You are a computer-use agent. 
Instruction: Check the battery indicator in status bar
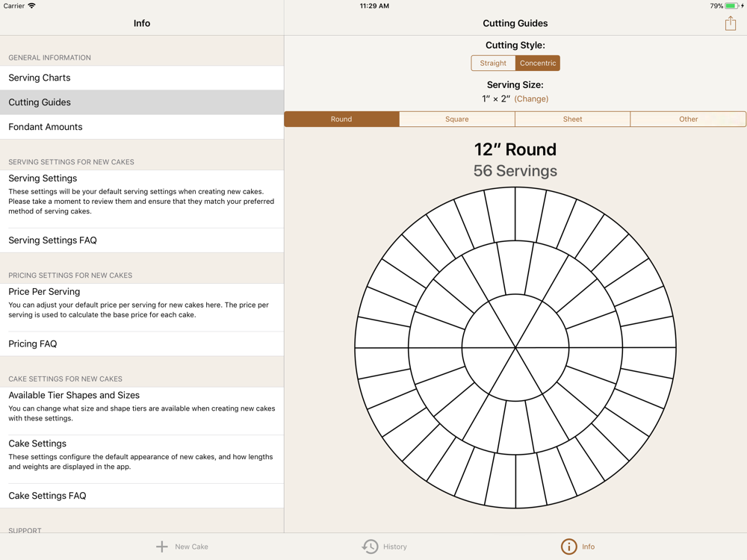tap(732, 6)
